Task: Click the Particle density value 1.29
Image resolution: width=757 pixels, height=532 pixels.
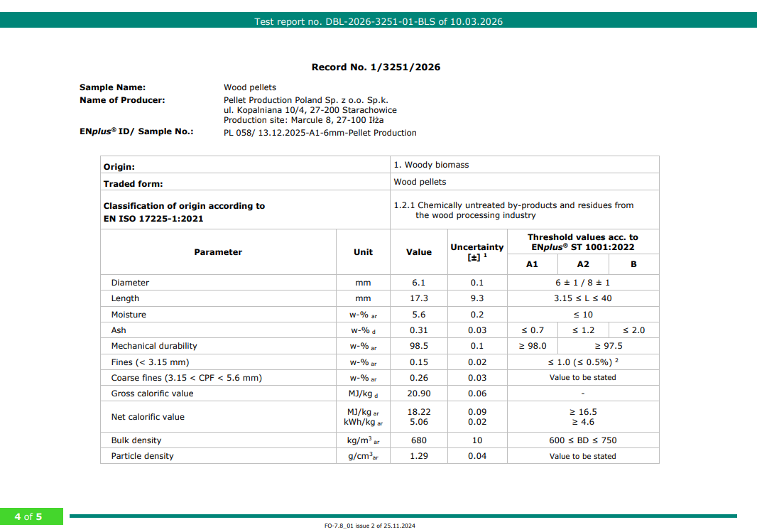Action: tap(418, 456)
